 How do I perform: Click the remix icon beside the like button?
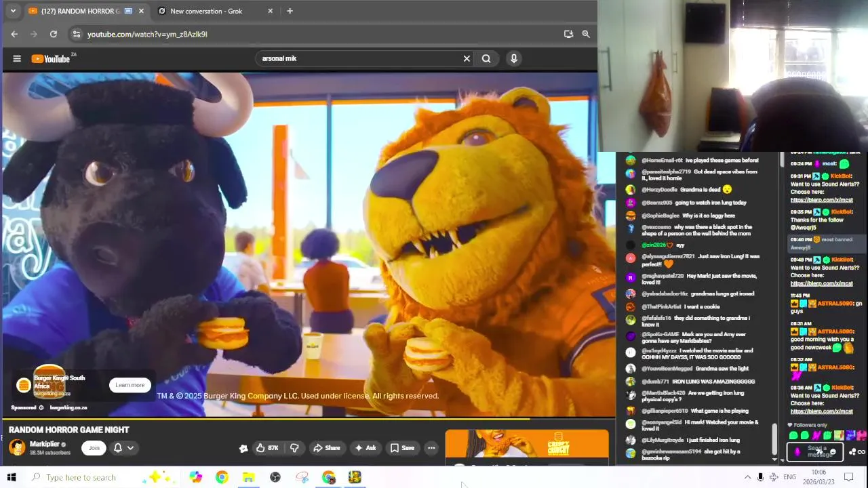[x=243, y=448]
